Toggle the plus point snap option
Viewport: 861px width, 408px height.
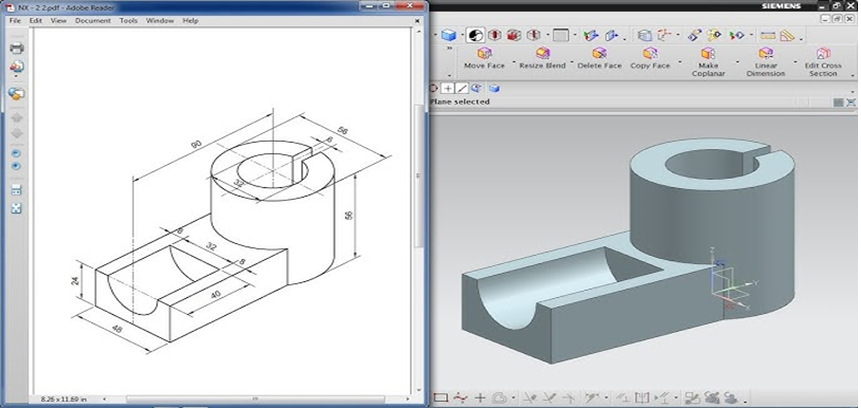[x=448, y=88]
